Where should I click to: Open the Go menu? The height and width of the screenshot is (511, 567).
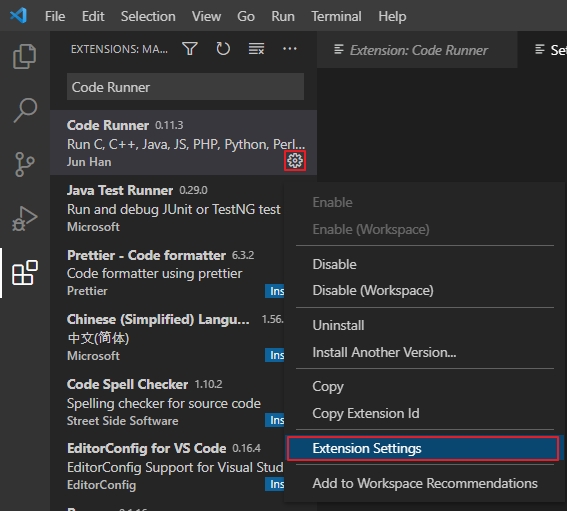point(246,16)
